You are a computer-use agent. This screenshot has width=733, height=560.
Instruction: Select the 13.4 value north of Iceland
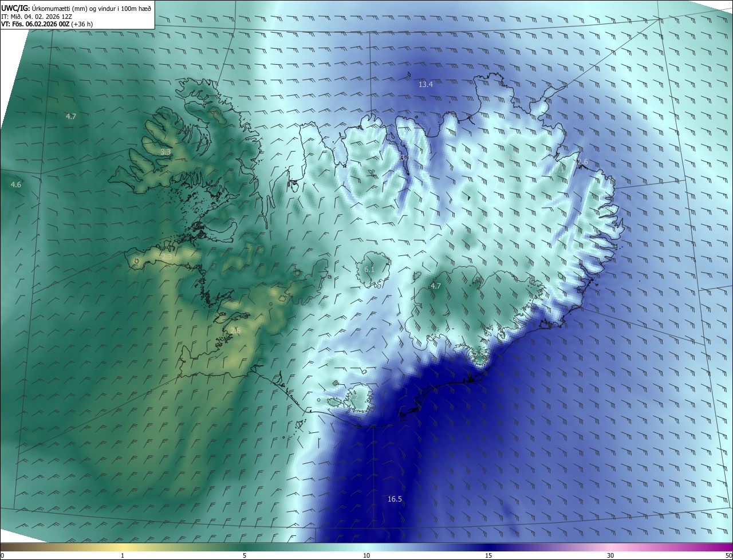coord(425,84)
